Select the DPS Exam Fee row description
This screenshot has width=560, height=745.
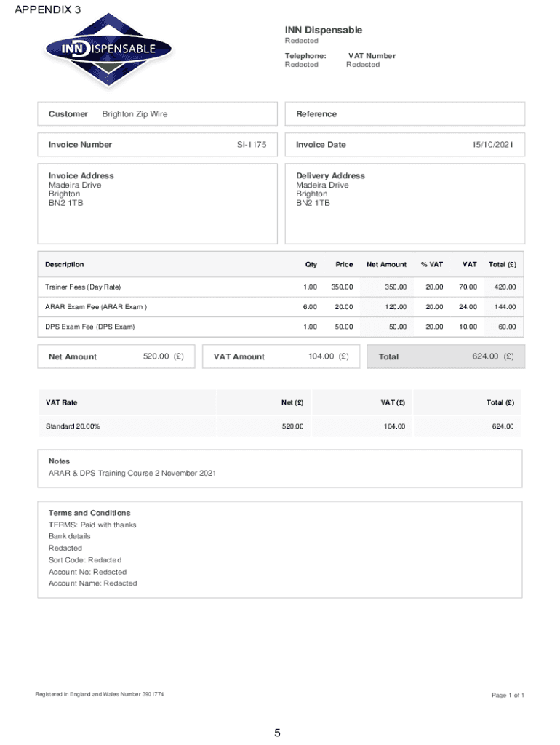pos(89,327)
